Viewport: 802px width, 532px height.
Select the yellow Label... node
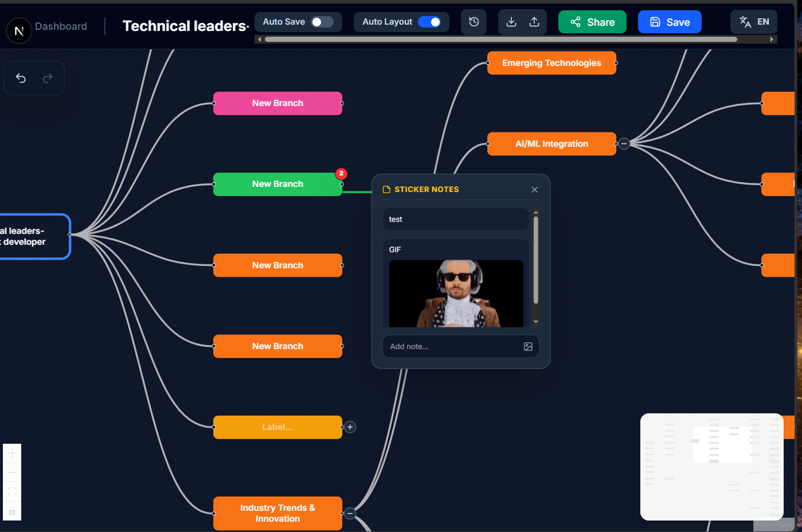click(278, 427)
